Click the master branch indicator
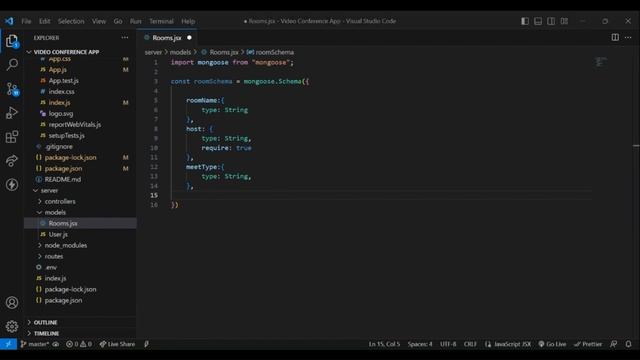Viewport: 640px width, 360px height. tap(35, 344)
